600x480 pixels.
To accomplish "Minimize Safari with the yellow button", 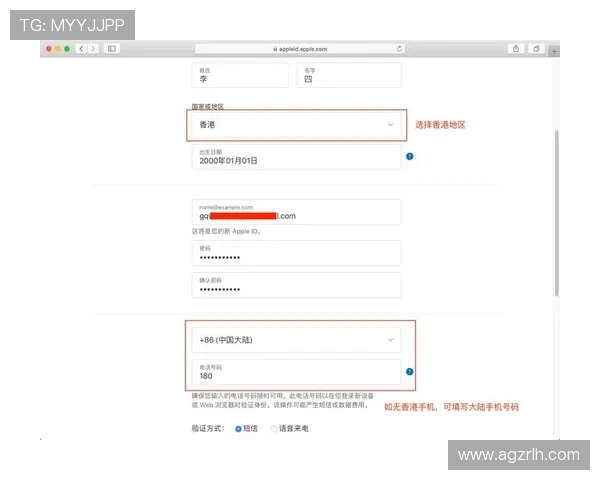I will coord(58,49).
